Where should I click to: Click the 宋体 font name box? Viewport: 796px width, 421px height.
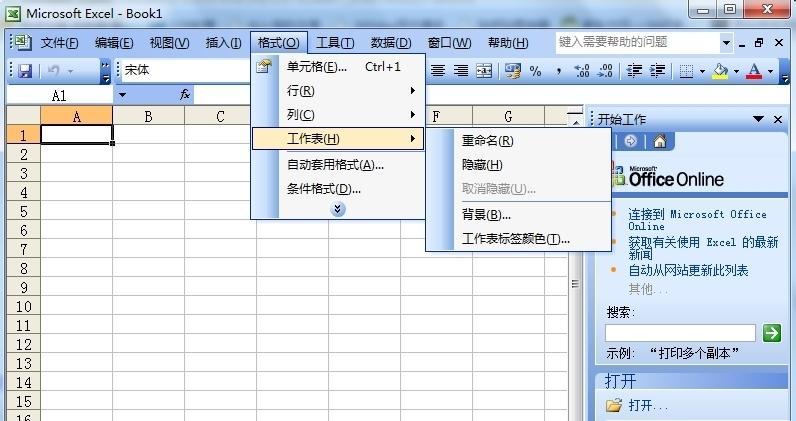click(x=185, y=71)
